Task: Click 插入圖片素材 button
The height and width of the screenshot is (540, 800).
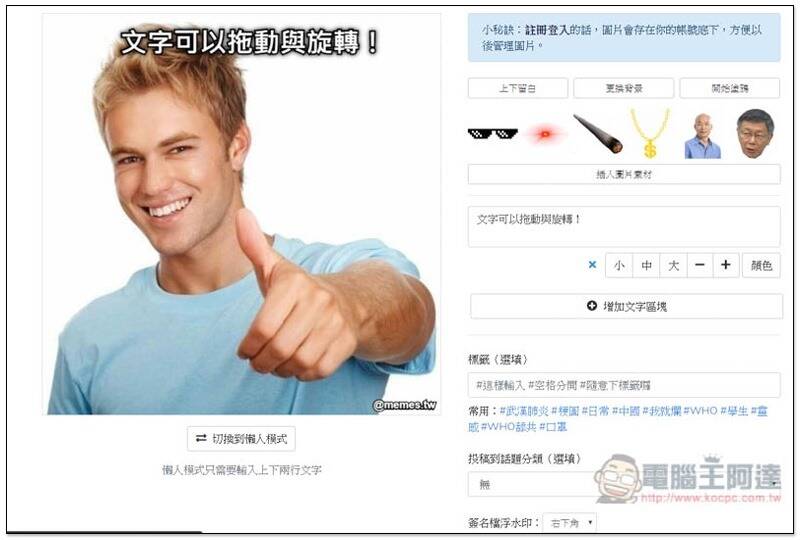Action: coord(624,174)
